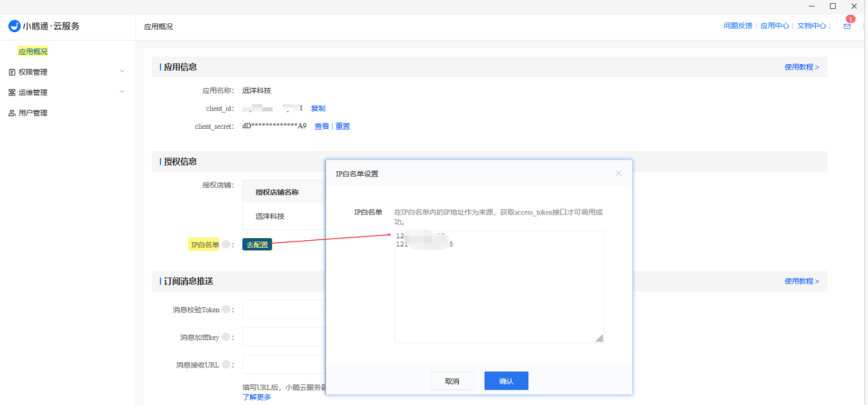The width and height of the screenshot is (868, 405).
Task: Click the help icon beside IP白名单
Action: tap(226, 245)
